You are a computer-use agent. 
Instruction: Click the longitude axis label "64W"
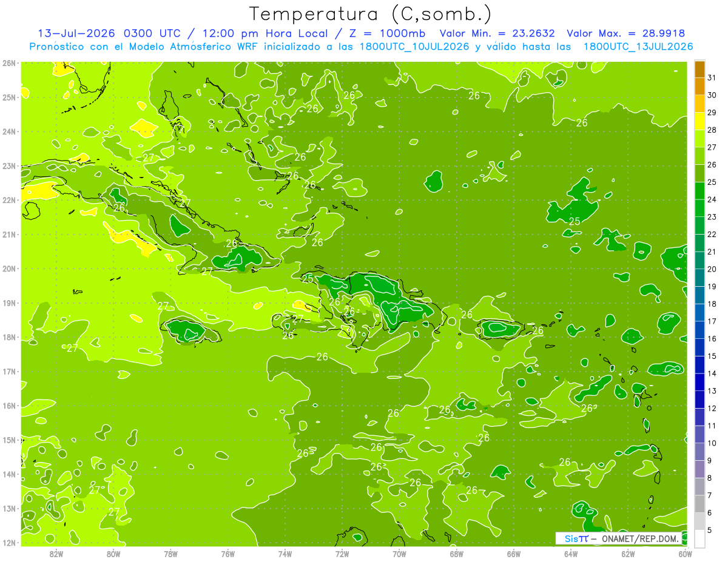571,554
